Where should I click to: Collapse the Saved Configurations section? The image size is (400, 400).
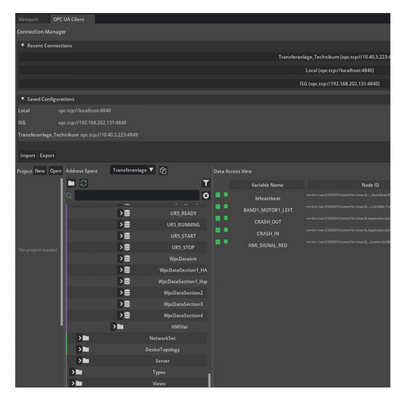23,99
